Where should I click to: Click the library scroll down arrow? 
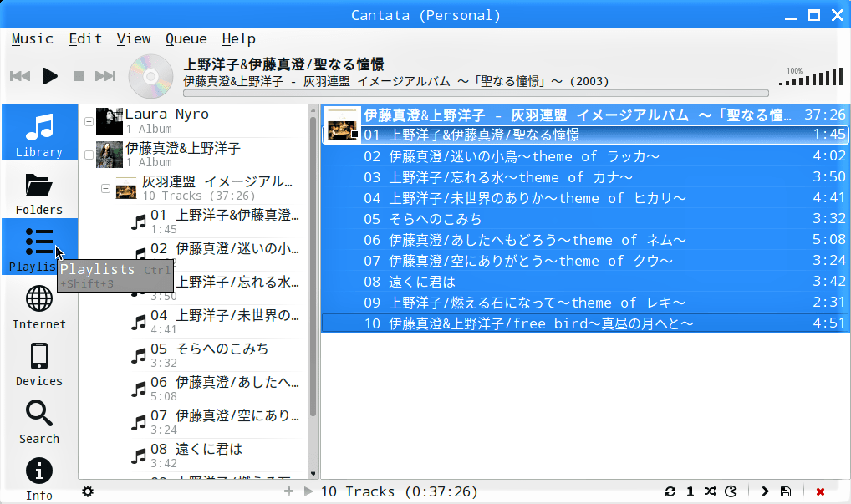pyautogui.click(x=313, y=474)
